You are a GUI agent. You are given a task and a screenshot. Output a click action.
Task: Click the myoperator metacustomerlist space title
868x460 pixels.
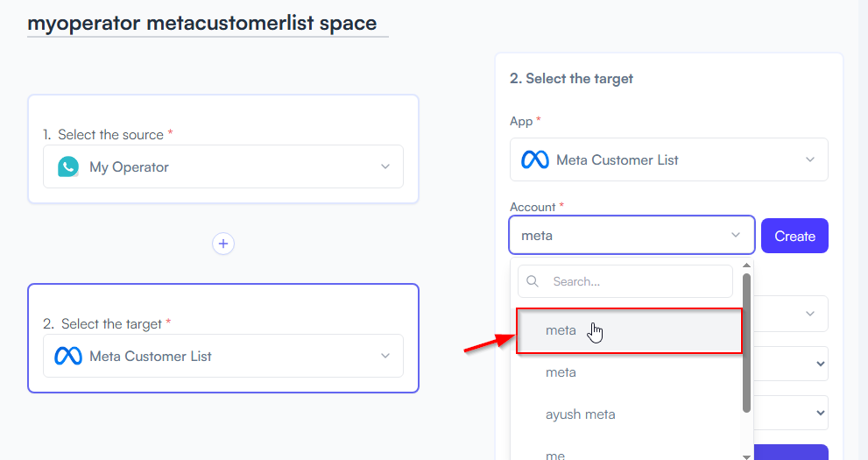(x=202, y=24)
